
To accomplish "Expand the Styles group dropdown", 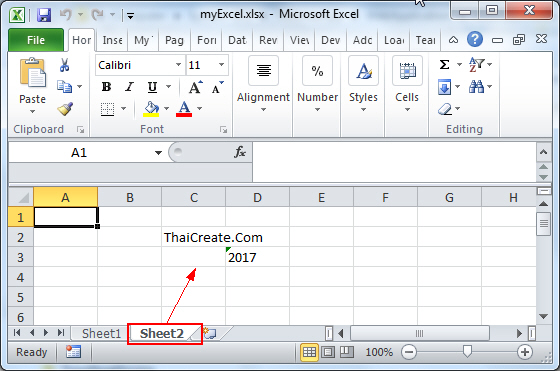I will (363, 110).
